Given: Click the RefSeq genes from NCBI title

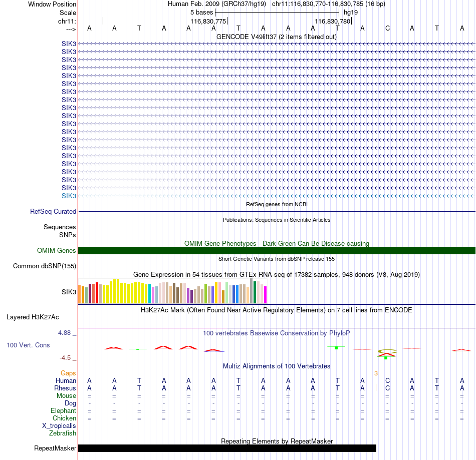Looking at the screenshot, I should coord(277,204).
